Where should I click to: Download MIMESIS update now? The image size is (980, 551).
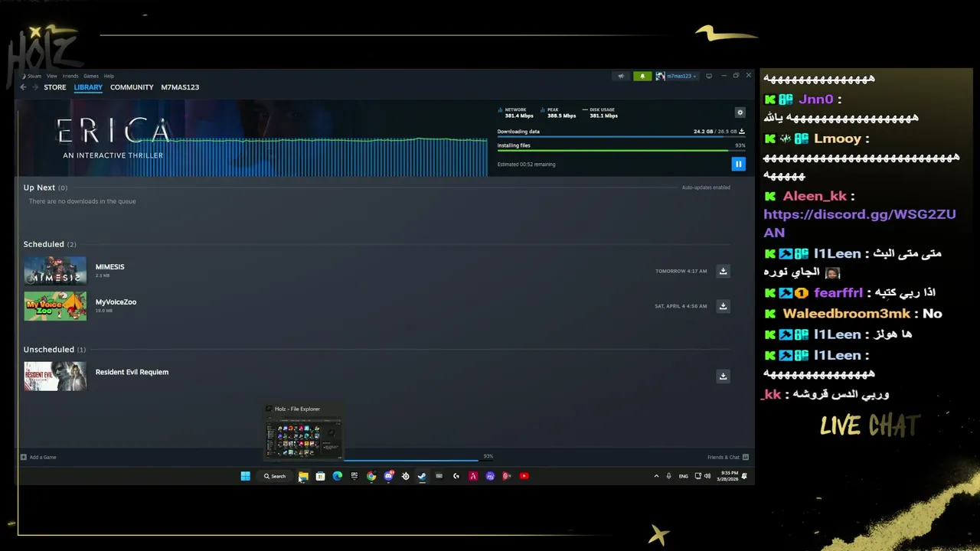pos(723,271)
